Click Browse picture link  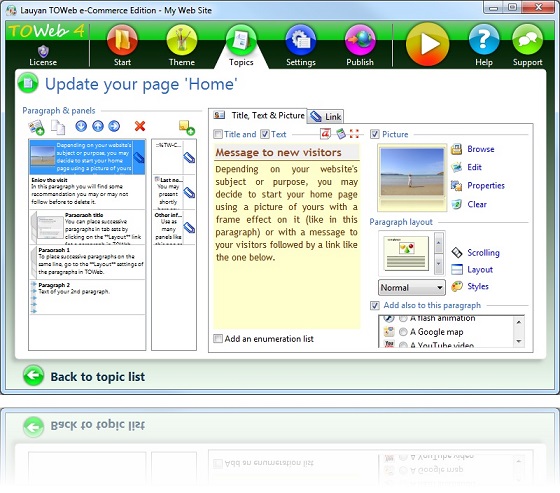[x=481, y=149]
